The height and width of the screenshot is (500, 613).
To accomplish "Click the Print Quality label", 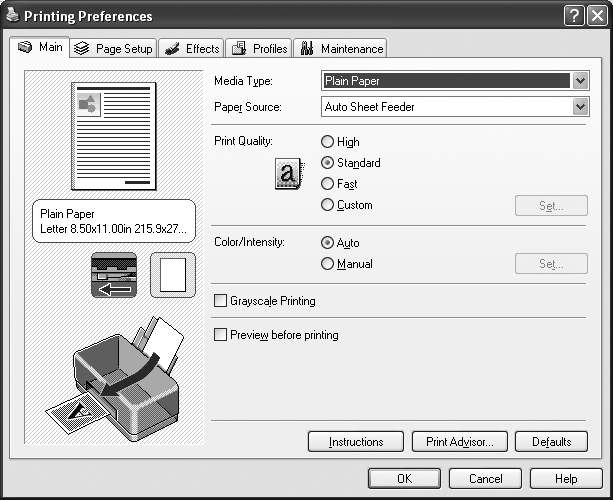I will click(x=243, y=141).
